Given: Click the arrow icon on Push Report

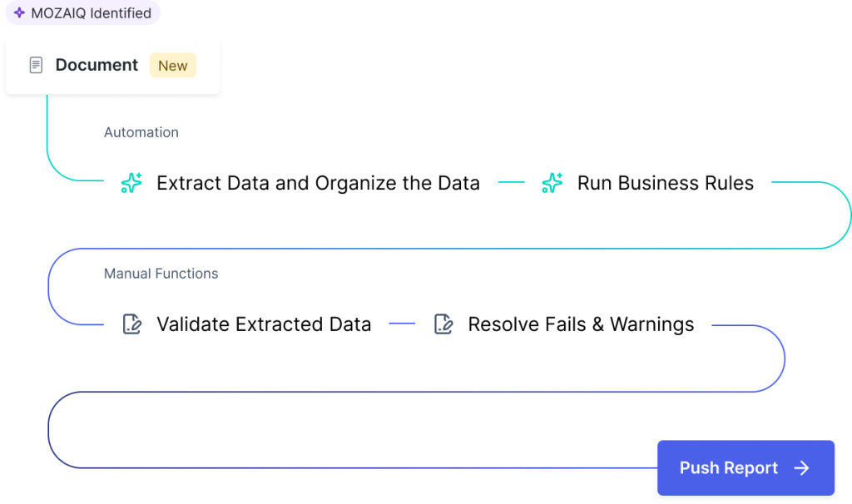Looking at the screenshot, I should click(801, 468).
